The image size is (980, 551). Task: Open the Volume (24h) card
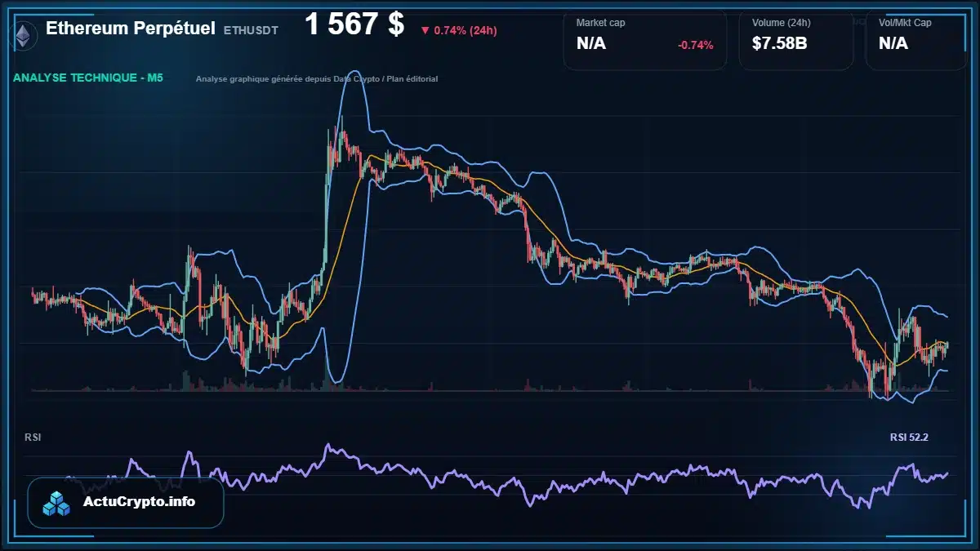(x=796, y=40)
